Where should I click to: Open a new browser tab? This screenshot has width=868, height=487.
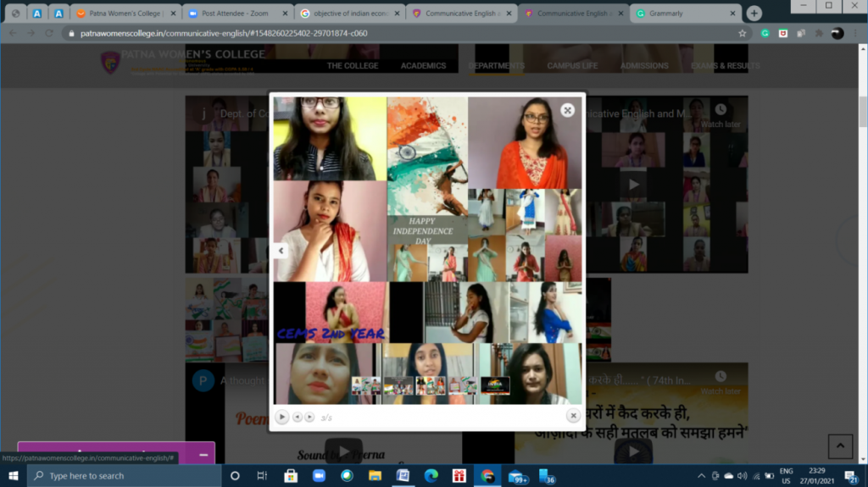754,14
